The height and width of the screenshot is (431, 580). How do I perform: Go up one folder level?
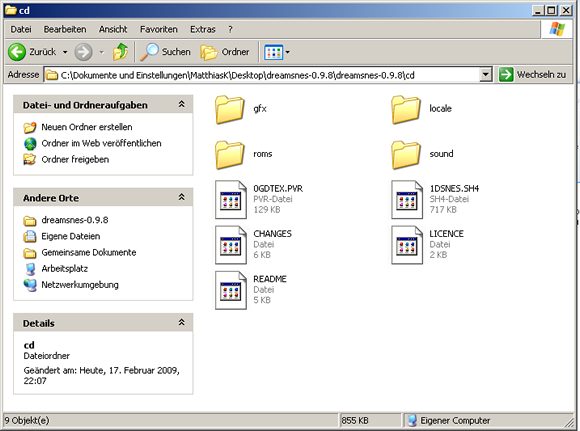click(121, 52)
